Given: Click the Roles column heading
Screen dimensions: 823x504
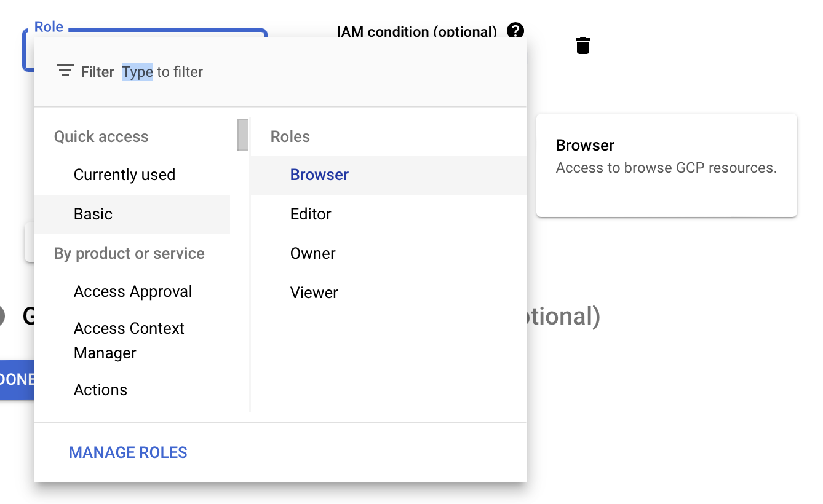Looking at the screenshot, I should tap(290, 136).
